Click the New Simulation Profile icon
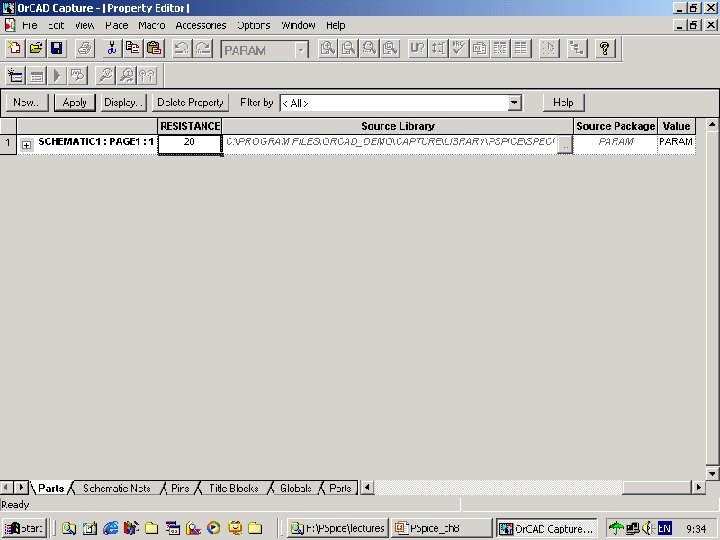The image size is (720, 540). (15, 76)
